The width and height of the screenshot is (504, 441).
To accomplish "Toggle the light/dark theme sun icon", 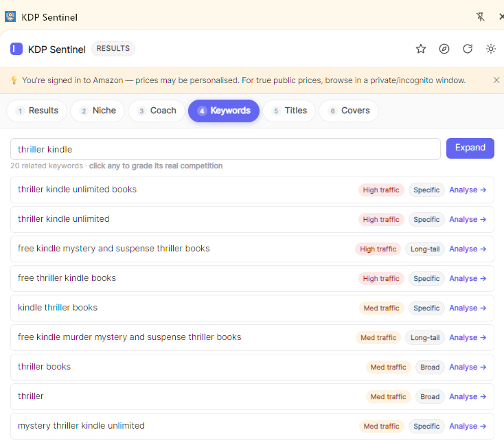I will [x=491, y=49].
